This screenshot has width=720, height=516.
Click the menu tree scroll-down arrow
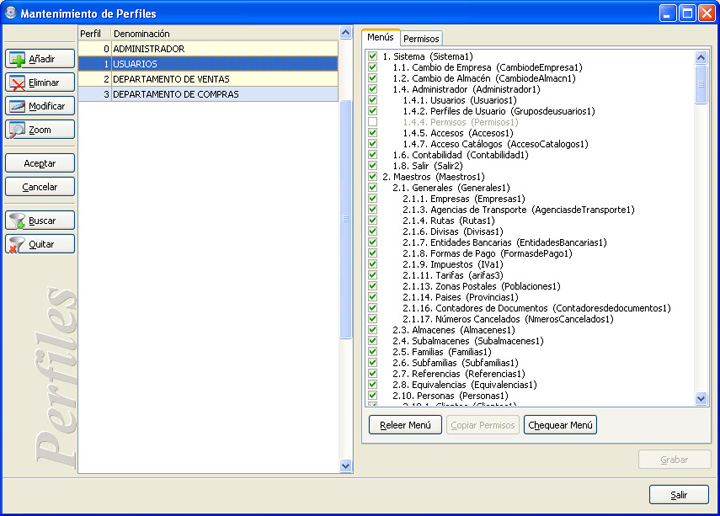tap(701, 398)
